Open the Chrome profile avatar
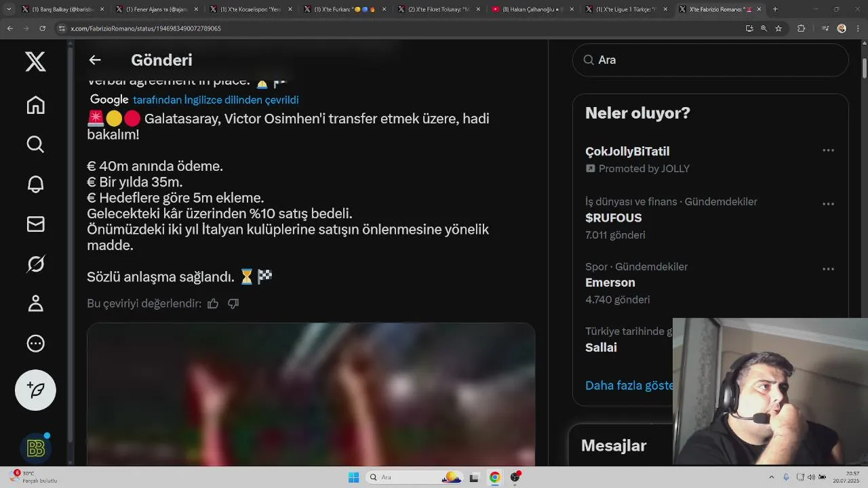 pos(842,28)
